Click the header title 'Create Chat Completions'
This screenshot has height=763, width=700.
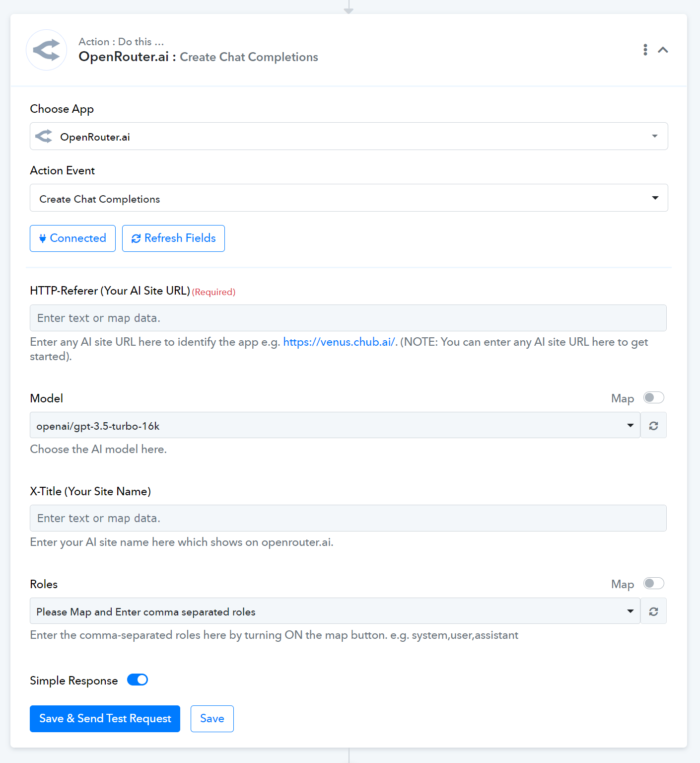(249, 57)
